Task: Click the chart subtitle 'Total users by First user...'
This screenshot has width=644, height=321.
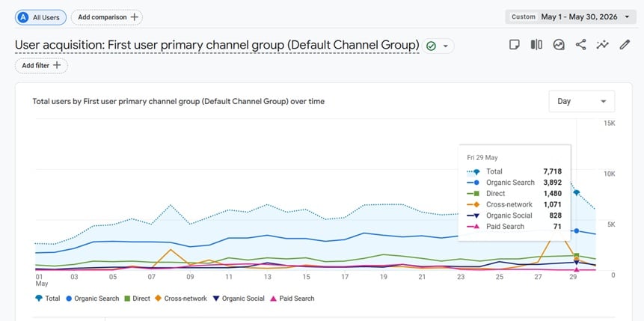Action: point(179,101)
